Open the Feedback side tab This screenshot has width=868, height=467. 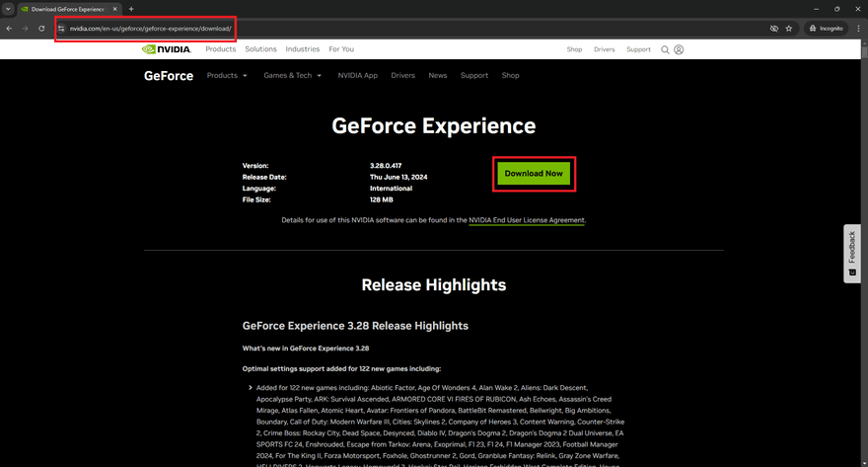pyautogui.click(x=852, y=254)
